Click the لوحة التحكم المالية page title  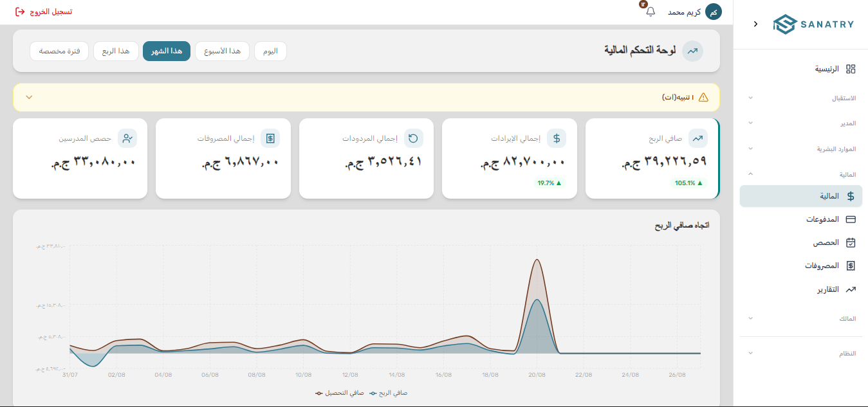tap(640, 50)
